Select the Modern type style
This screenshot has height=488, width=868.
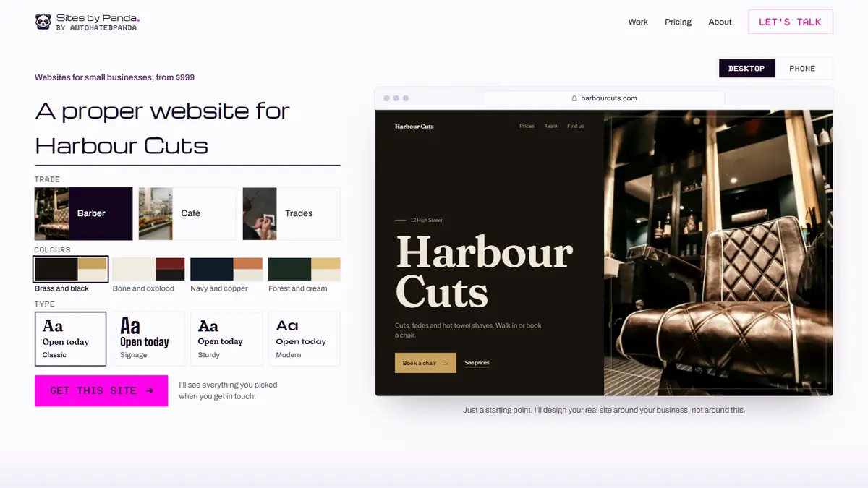305,339
